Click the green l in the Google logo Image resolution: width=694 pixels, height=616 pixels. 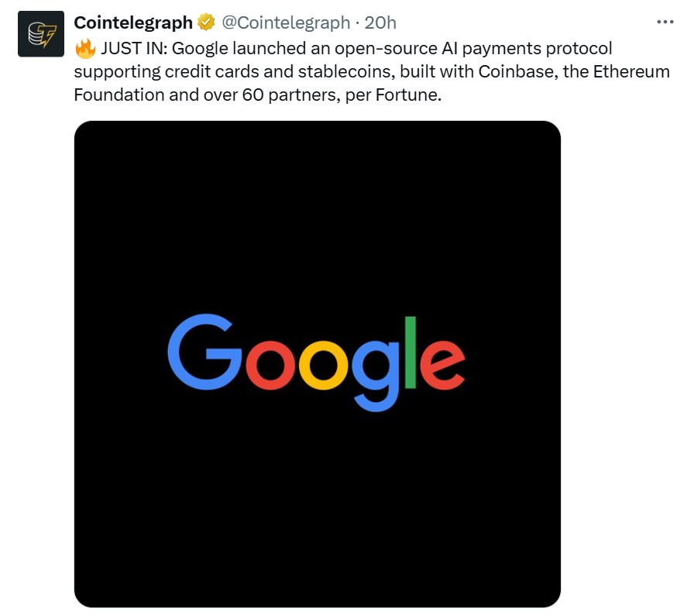click(x=411, y=351)
